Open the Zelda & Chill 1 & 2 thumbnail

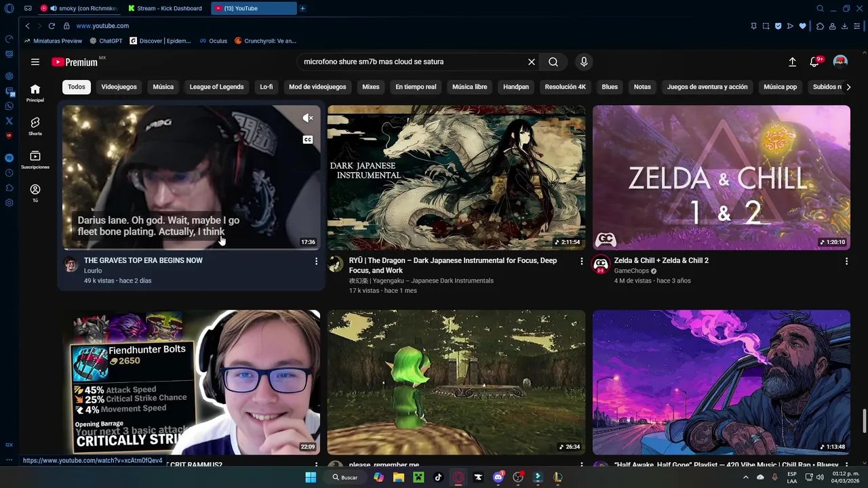click(x=722, y=178)
